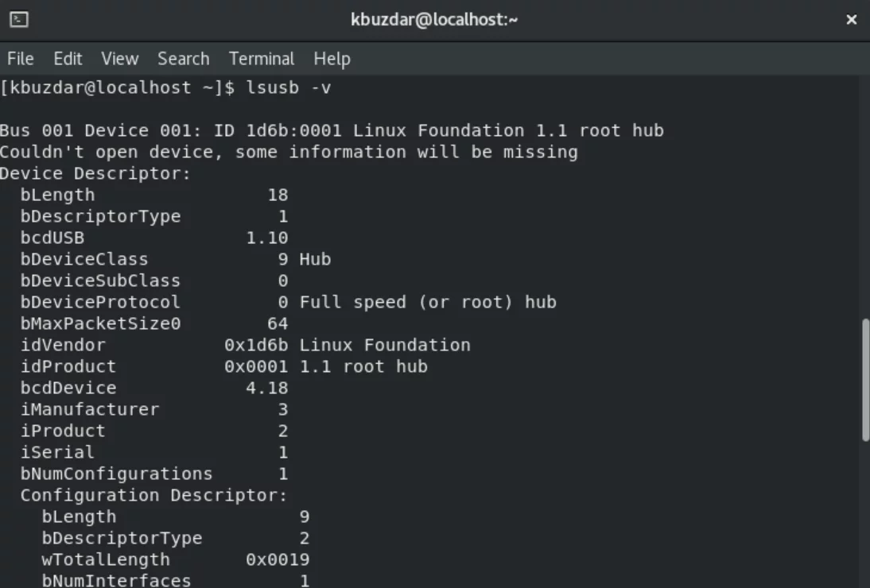Open the Search menu
The image size is (870, 588).
[184, 59]
